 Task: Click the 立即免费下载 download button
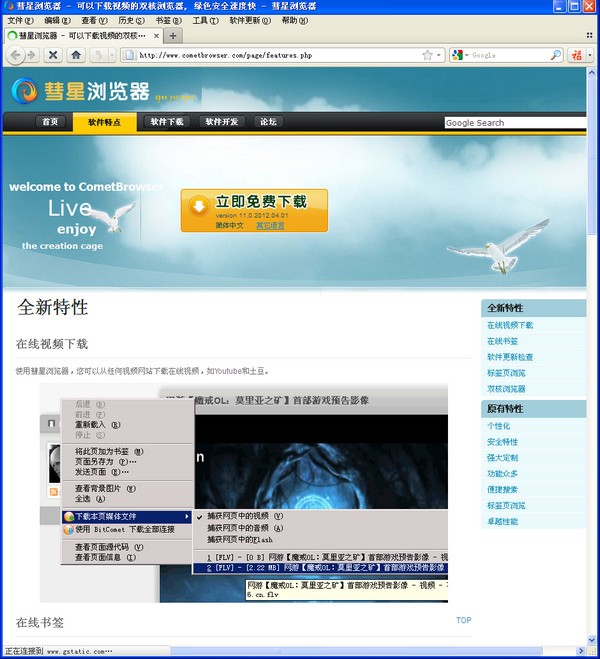click(254, 210)
